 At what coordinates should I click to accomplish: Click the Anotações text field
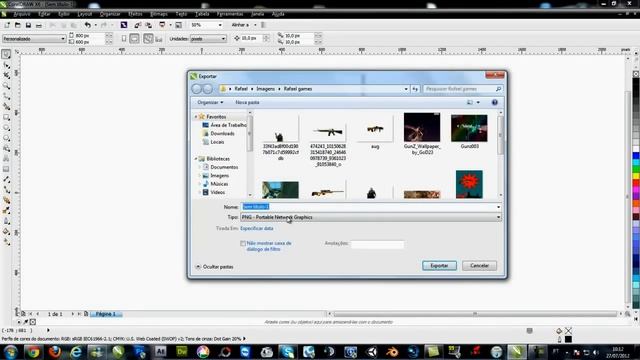pyautogui.click(x=377, y=244)
